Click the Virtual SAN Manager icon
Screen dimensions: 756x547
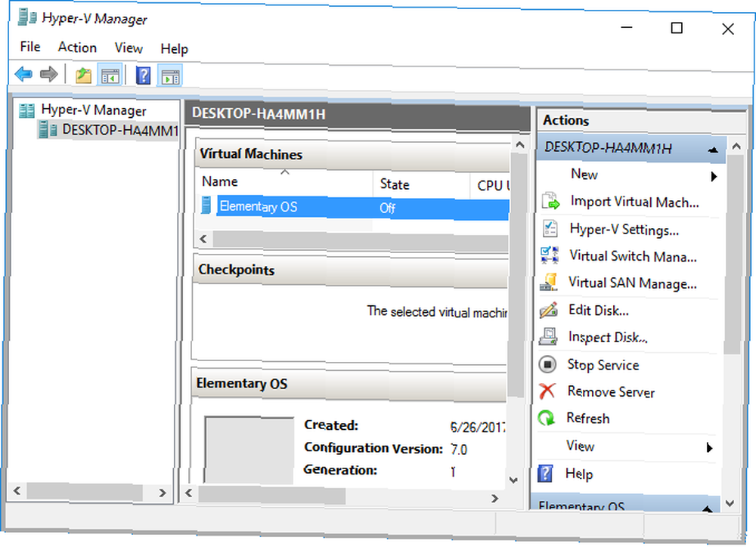click(549, 283)
